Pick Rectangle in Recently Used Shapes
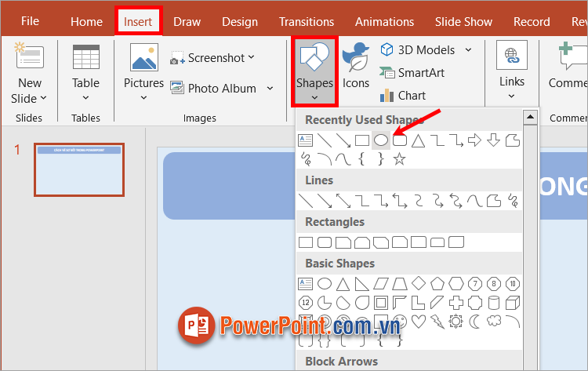This screenshot has height=371, width=588. pos(362,140)
